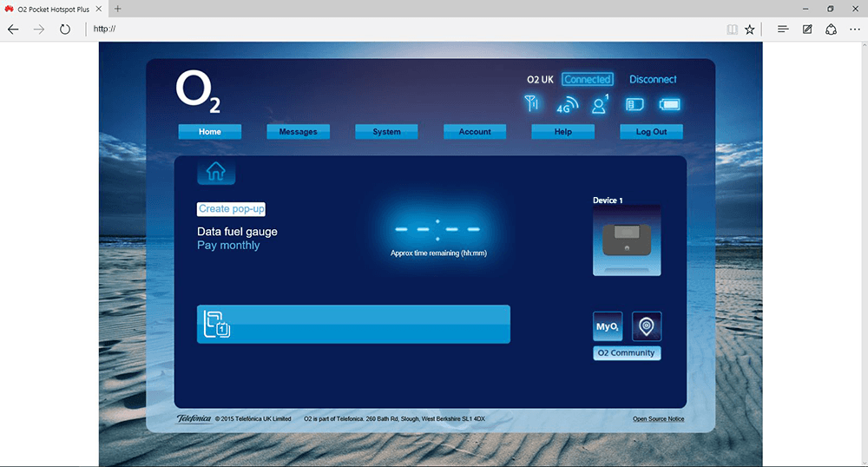
Task: Open the browser Hub
Action: (x=783, y=30)
